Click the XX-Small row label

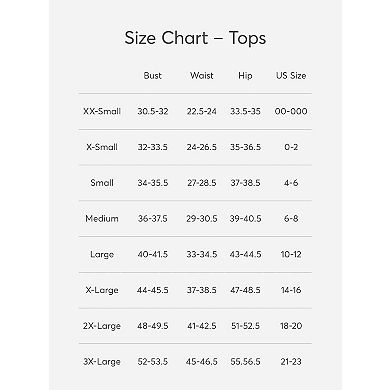102,111
